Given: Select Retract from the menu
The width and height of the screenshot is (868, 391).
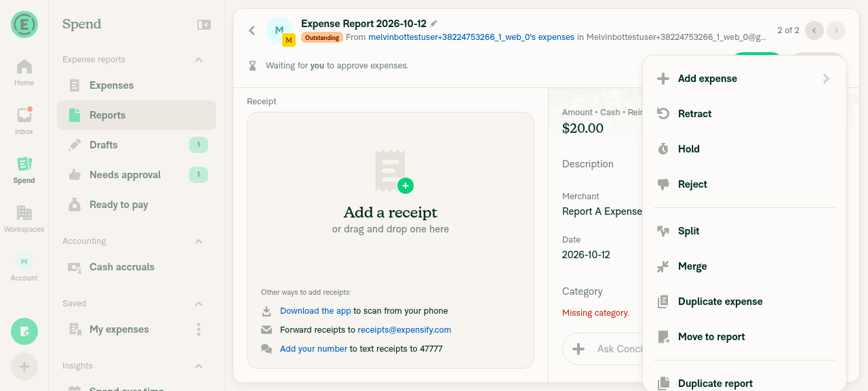Looking at the screenshot, I should coord(745,114).
